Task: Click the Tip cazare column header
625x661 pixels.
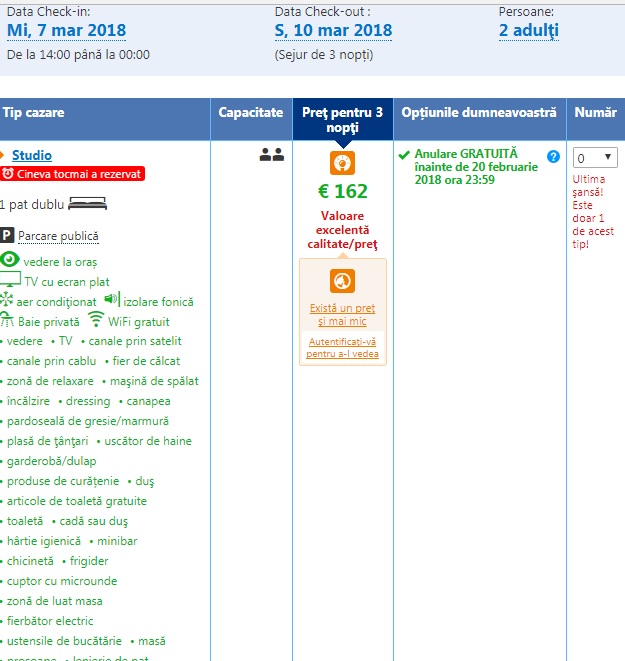Action: point(34,113)
